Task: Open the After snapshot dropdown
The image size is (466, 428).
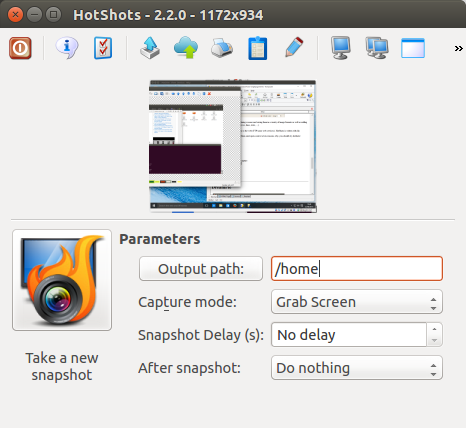Action: pos(357,368)
